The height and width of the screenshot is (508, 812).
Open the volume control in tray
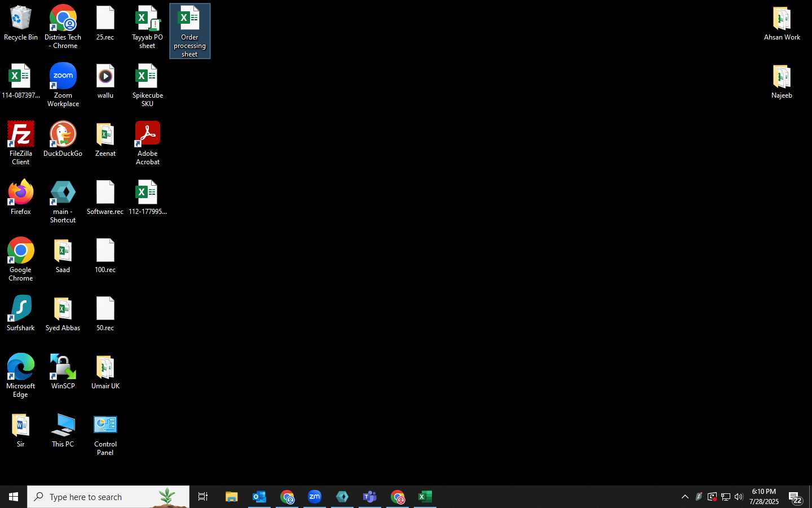pyautogui.click(x=739, y=497)
